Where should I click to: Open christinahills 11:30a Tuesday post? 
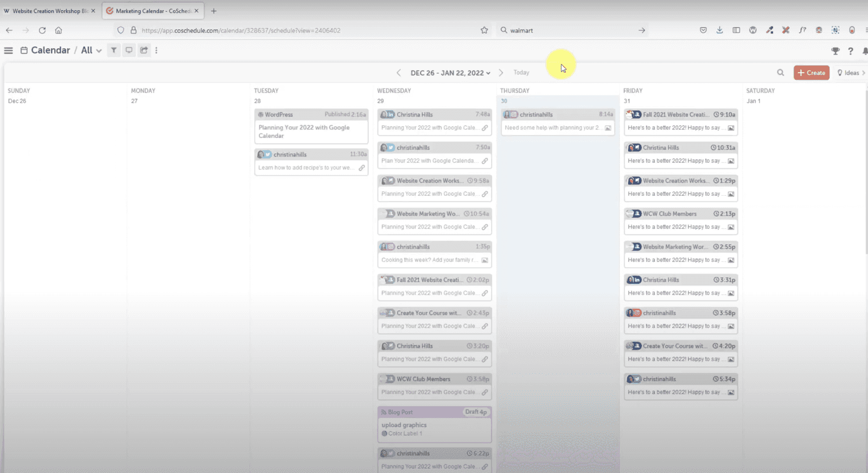point(311,162)
